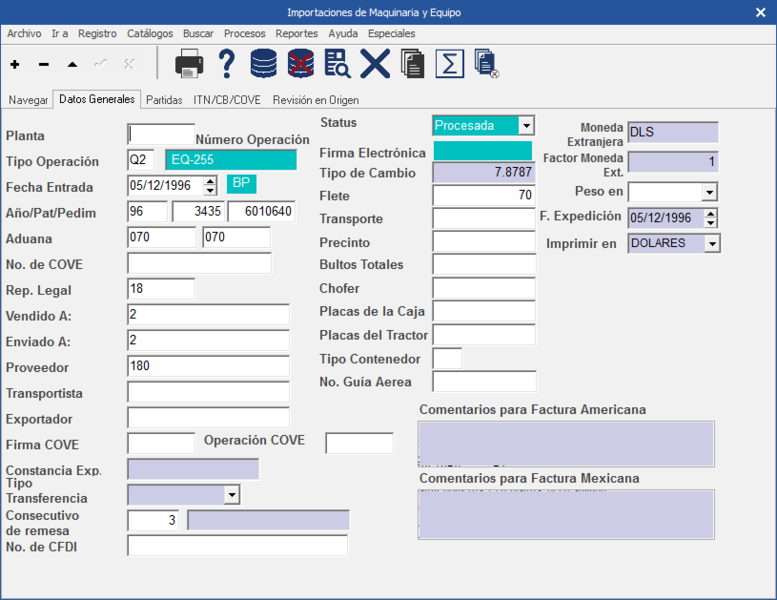Click the Planta input field

(161, 134)
